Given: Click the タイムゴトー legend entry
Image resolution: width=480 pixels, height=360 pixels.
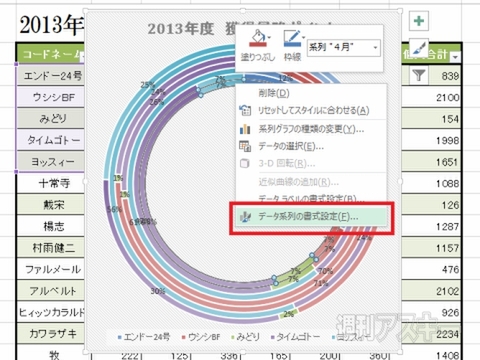Looking at the screenshot, I should pyautogui.click(x=295, y=337).
